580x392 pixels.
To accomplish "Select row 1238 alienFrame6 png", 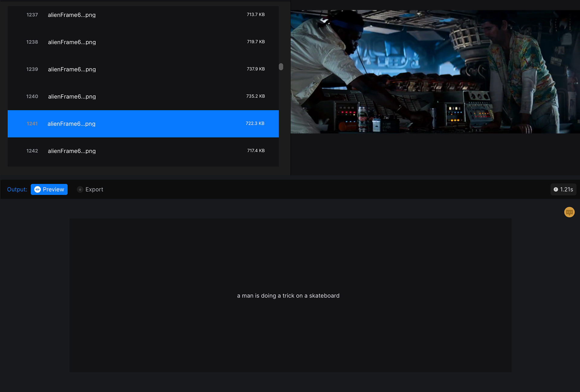I will (143, 42).
